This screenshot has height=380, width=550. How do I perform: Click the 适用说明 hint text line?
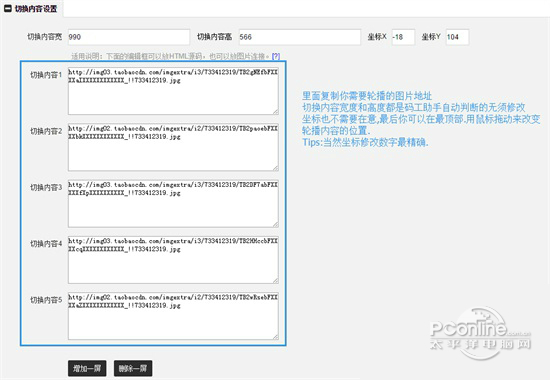(x=170, y=56)
